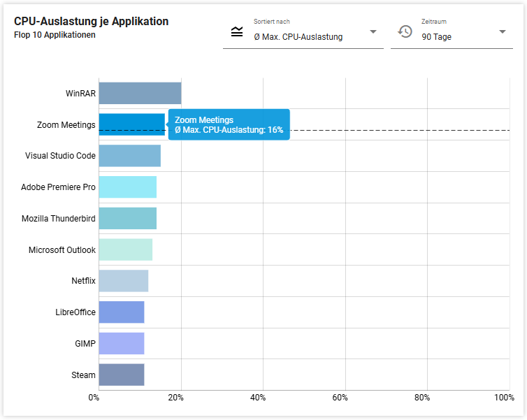Select the Adobe Premiere Pro bar
The image size is (527, 420).
tap(127, 187)
